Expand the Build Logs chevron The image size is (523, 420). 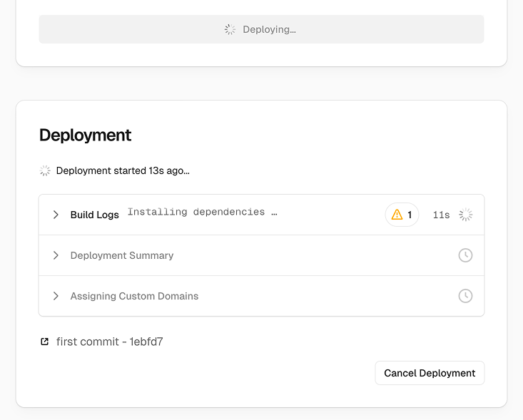pos(56,215)
